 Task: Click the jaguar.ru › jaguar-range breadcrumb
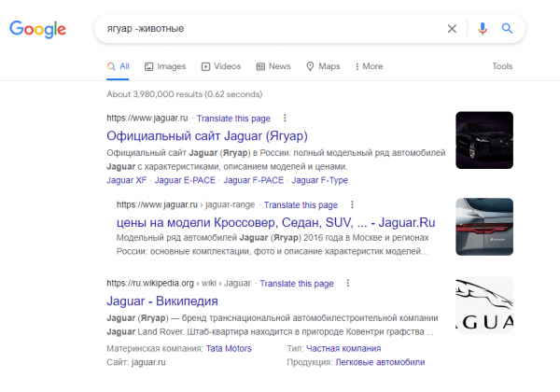coord(186,205)
